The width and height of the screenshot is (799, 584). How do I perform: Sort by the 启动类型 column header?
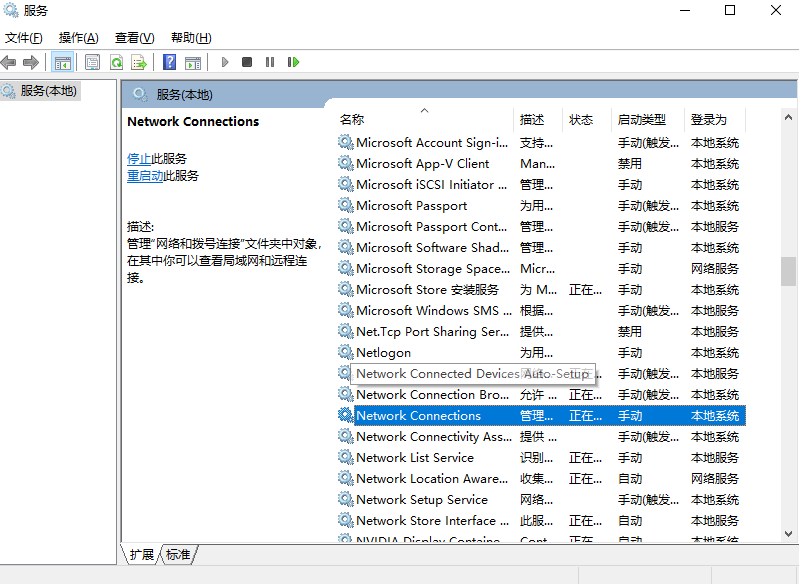(x=641, y=119)
